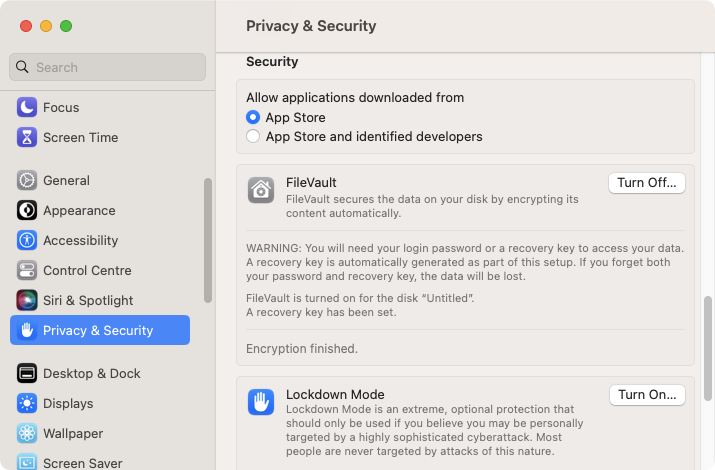Select the Appearance icon in sidebar
This screenshot has height=470, width=715.
pyautogui.click(x=27, y=211)
